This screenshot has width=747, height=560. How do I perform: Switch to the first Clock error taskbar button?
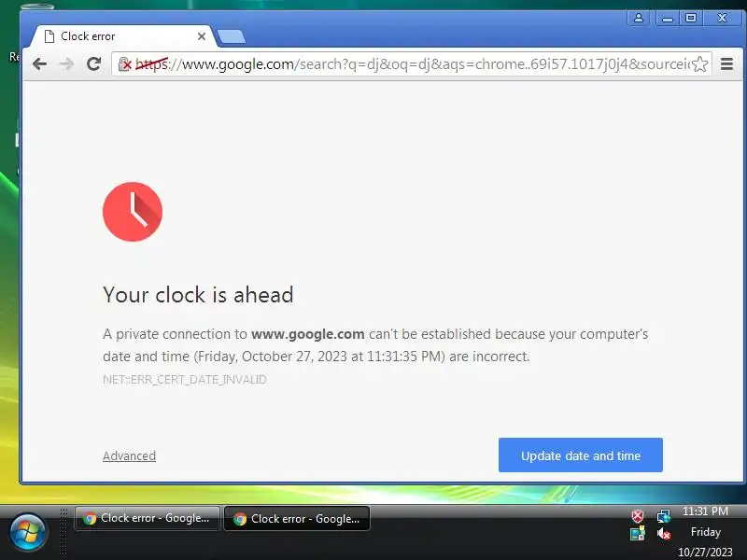[148, 518]
